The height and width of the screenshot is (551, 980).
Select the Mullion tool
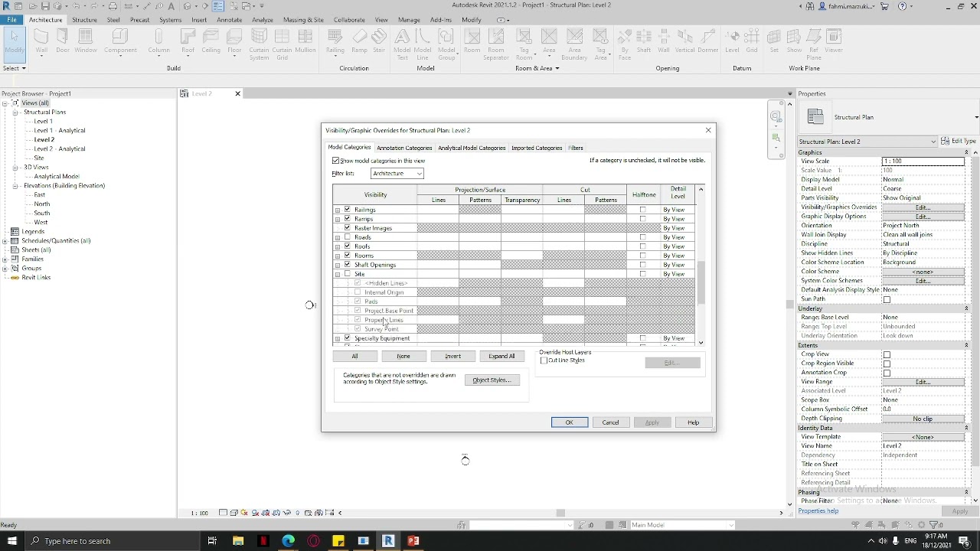coord(305,41)
